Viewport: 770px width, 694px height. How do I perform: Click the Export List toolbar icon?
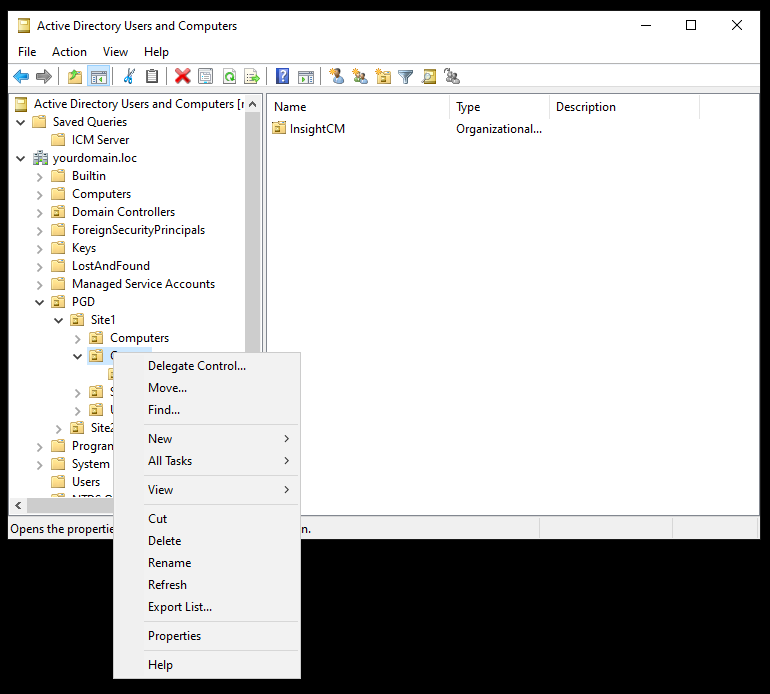pyautogui.click(x=252, y=77)
